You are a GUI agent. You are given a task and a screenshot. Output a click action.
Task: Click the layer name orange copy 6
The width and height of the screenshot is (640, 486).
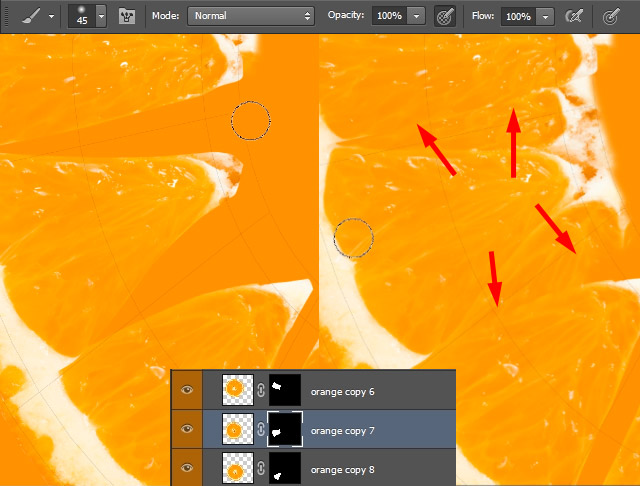(342, 392)
